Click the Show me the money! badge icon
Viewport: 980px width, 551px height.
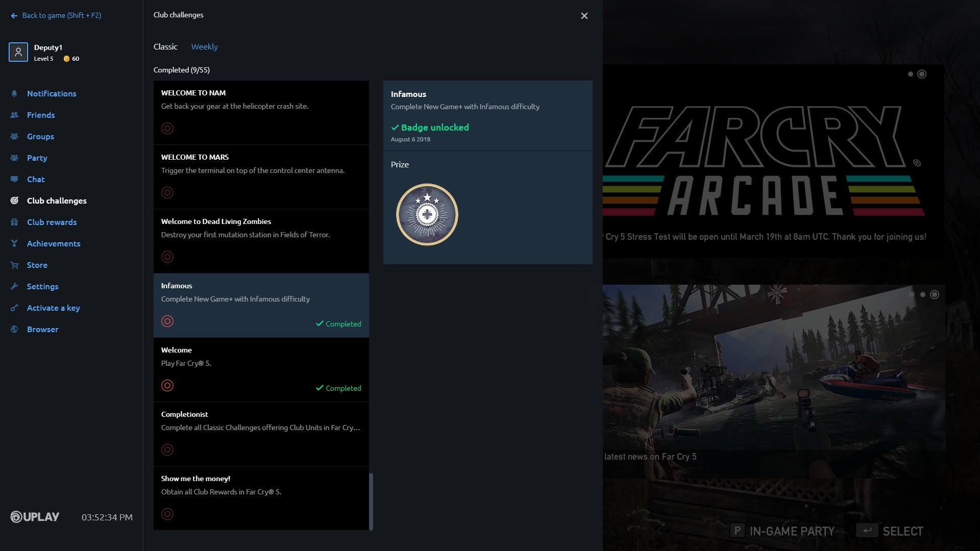coord(167,514)
